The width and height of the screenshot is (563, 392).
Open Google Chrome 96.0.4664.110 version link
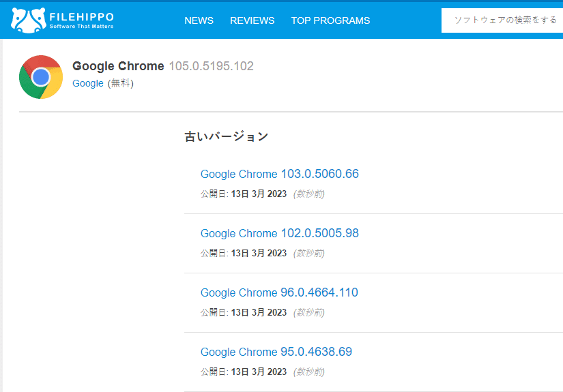pos(279,292)
